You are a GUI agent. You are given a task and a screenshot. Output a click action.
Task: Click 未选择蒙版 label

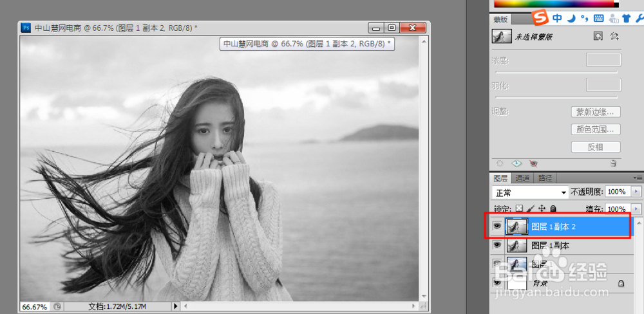(534, 37)
